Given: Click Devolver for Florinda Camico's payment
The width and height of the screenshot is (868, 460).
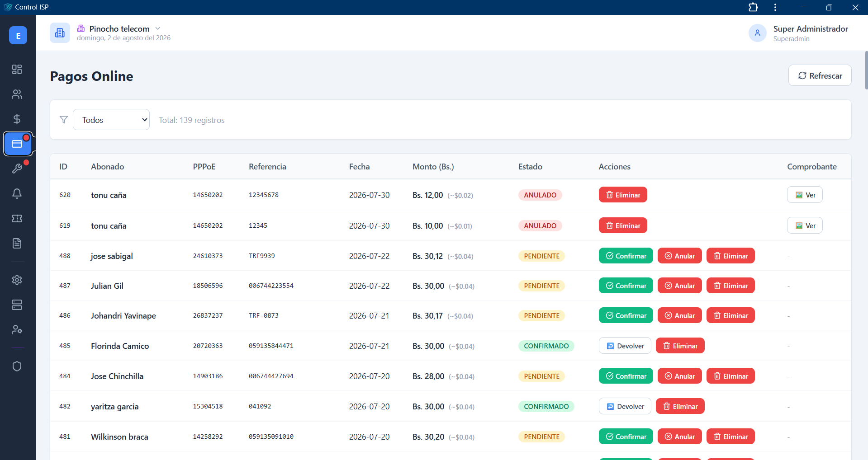Looking at the screenshot, I should pos(625,346).
